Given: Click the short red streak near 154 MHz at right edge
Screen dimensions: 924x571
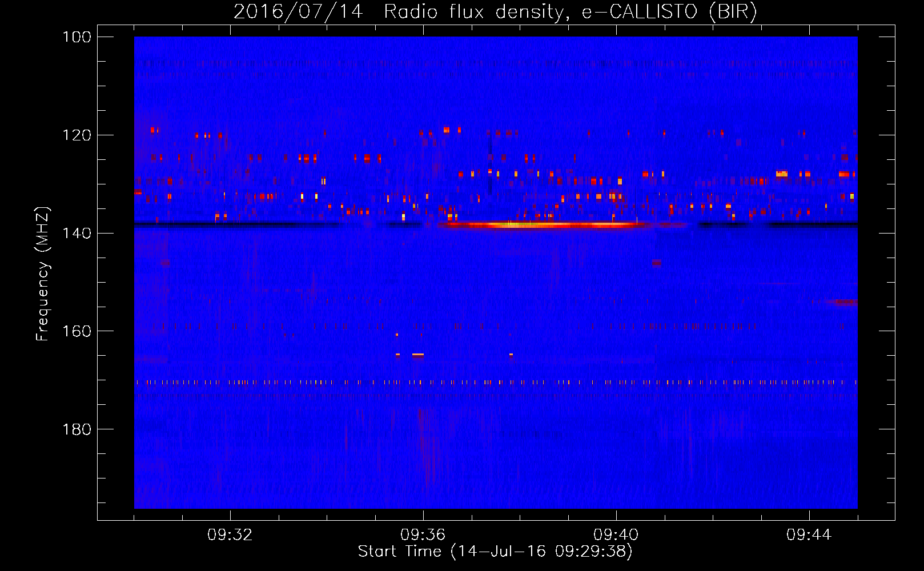Looking at the screenshot, I should (x=841, y=302).
